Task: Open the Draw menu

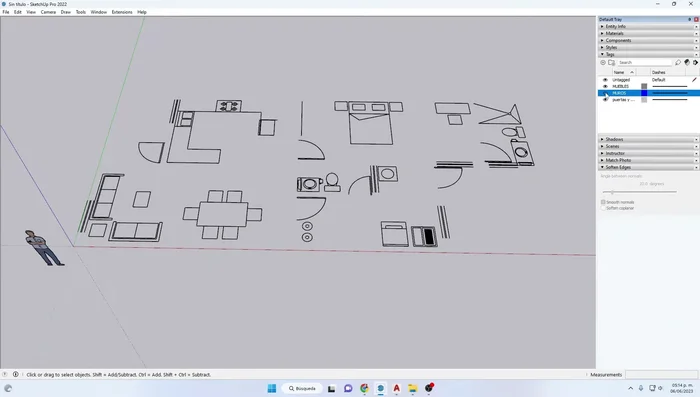Action: [x=66, y=12]
